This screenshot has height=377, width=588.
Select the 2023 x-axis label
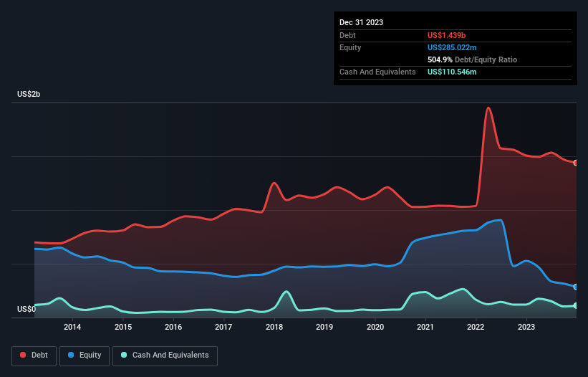click(526, 327)
